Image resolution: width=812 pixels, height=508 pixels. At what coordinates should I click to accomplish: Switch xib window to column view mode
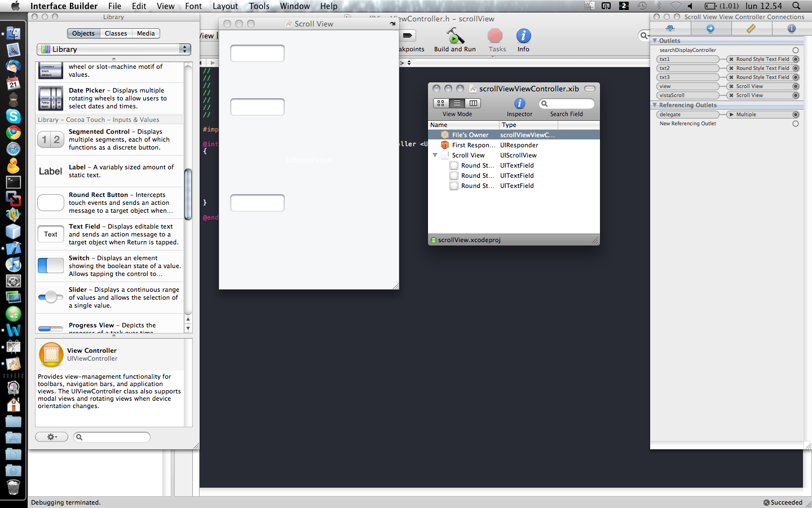click(x=473, y=103)
